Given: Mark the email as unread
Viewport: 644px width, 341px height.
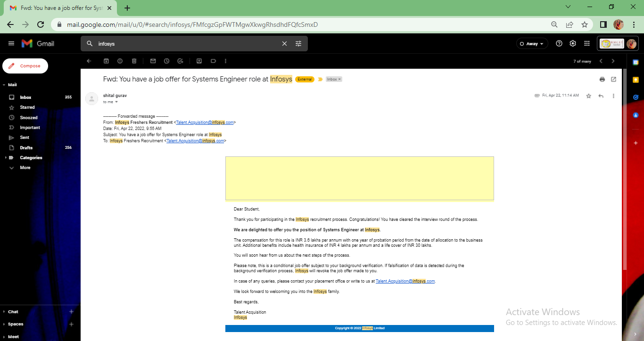Looking at the screenshot, I should click(x=153, y=61).
